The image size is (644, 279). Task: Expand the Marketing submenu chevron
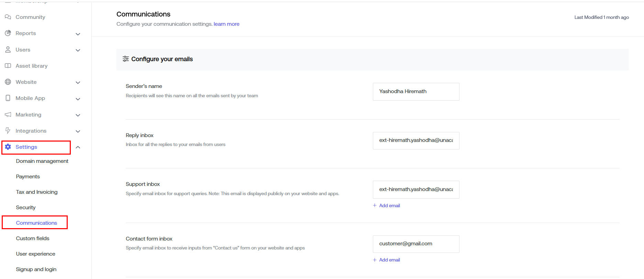78,115
